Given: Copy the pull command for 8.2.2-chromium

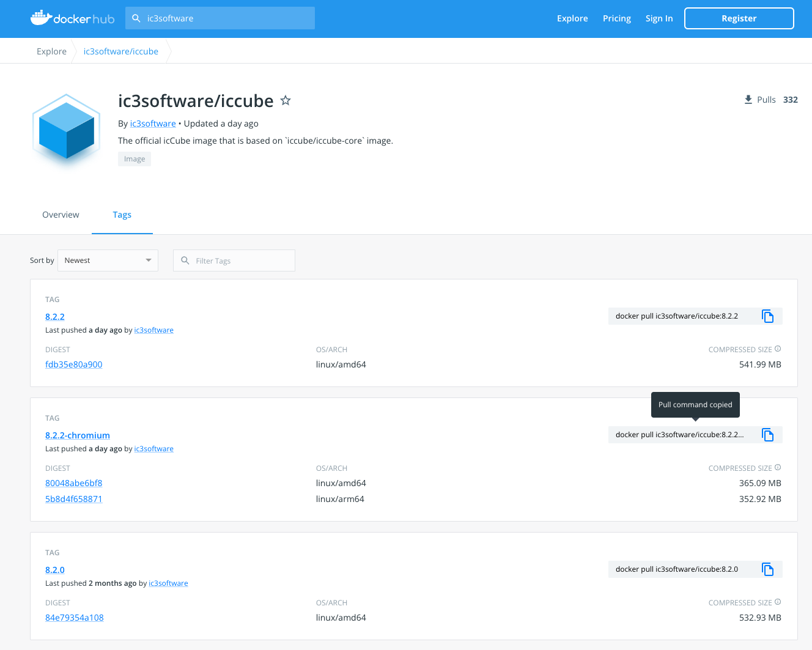Looking at the screenshot, I should point(767,435).
